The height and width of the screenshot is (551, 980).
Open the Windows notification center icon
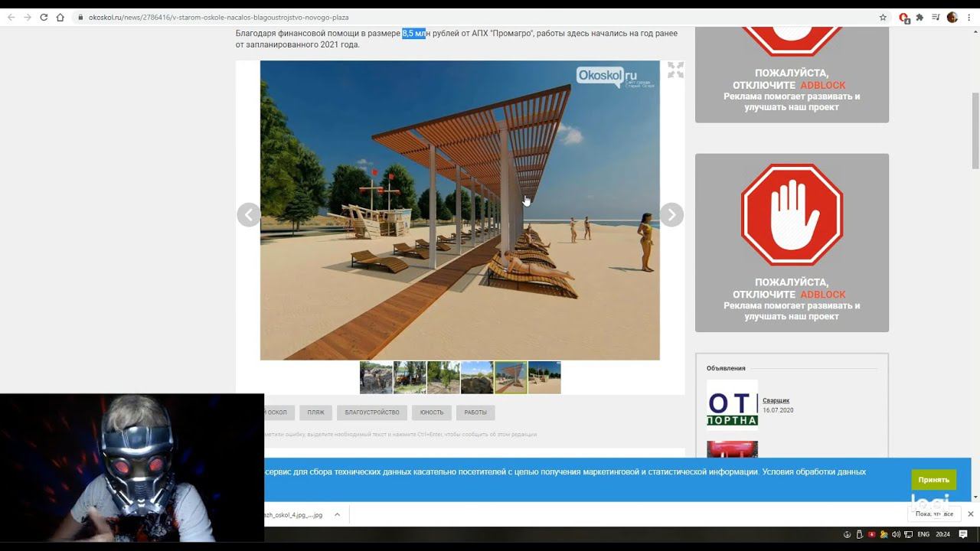point(963,534)
